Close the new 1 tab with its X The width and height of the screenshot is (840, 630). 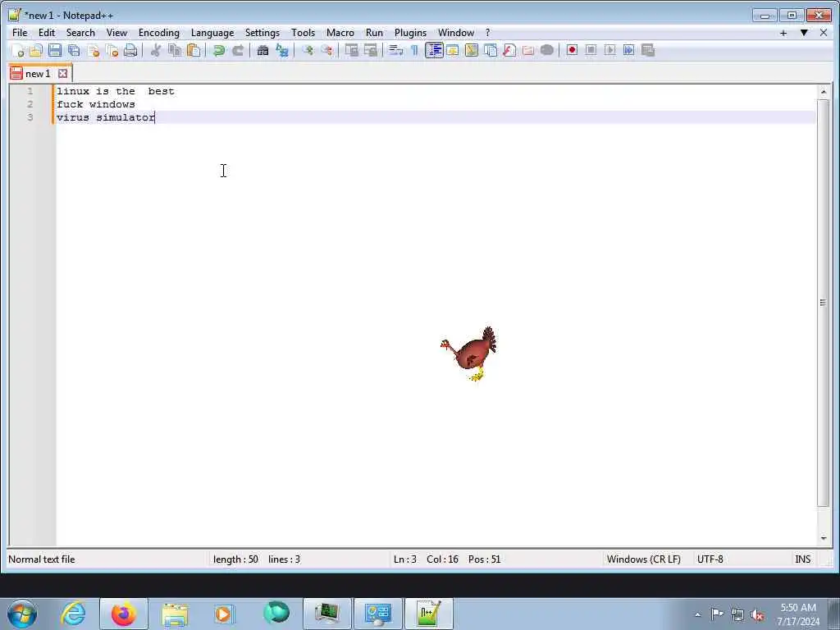[62, 73]
